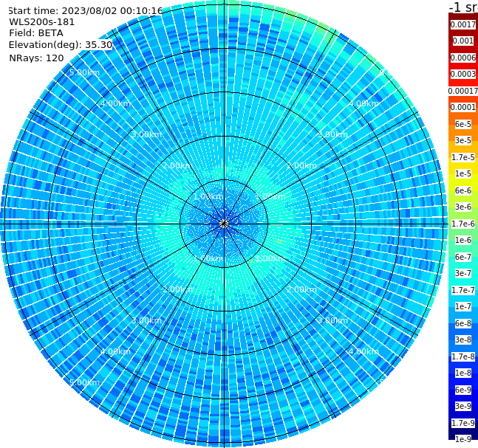Click the Field: BETA label

(x=36, y=33)
